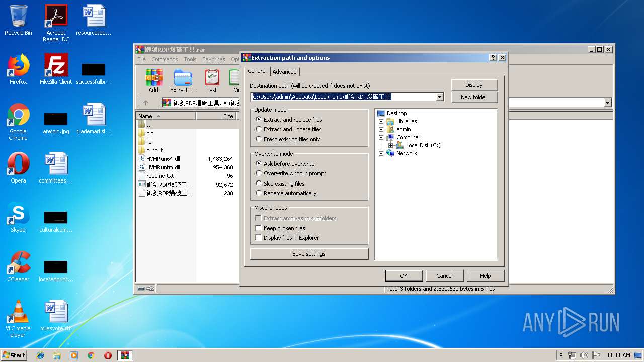The width and height of the screenshot is (644, 362).
Task: Open the File menu in WinRAR
Action: [142, 59]
